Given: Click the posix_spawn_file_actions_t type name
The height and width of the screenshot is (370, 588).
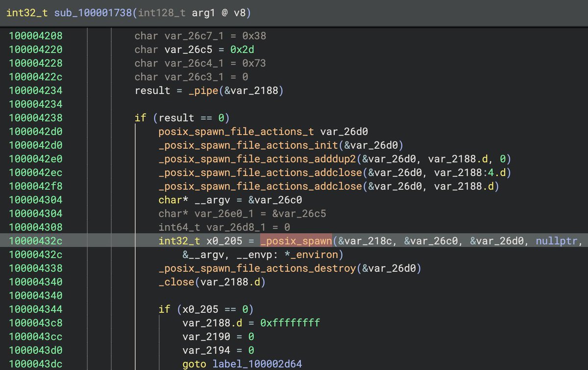Looking at the screenshot, I should click(x=236, y=132).
